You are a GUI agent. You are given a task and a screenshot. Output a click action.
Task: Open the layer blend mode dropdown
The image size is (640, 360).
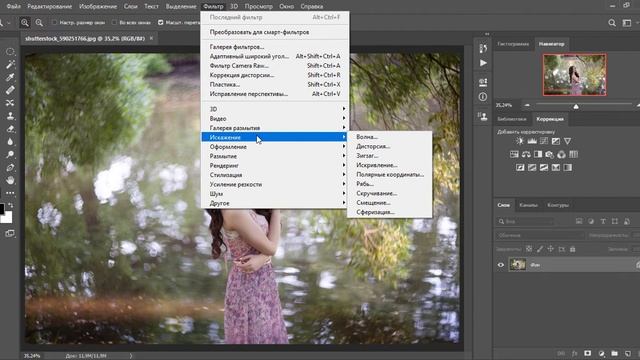(540, 236)
